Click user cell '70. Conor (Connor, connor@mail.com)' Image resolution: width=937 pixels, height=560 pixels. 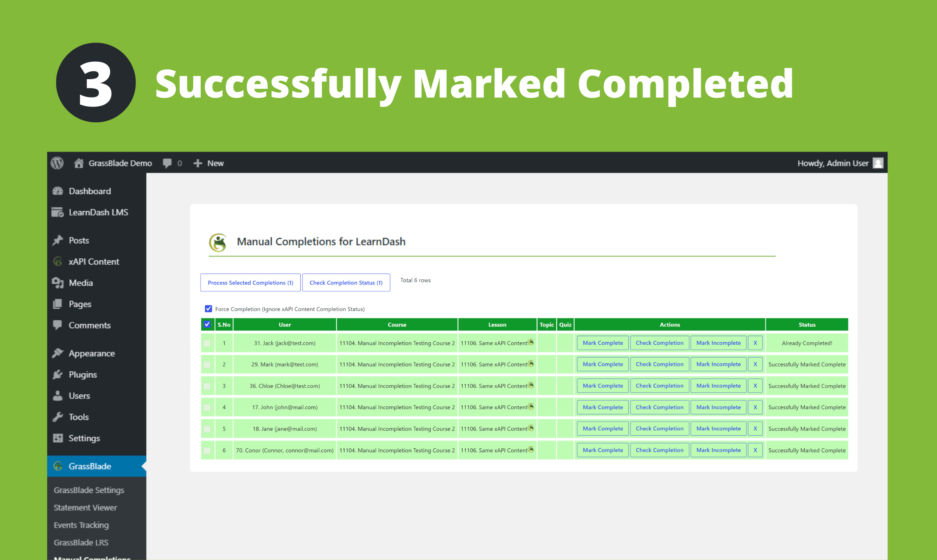pos(285,450)
